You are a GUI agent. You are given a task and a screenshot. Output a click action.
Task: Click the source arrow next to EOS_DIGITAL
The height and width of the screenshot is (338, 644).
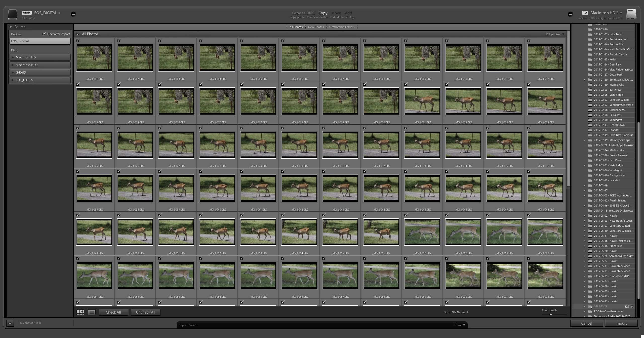click(x=73, y=14)
